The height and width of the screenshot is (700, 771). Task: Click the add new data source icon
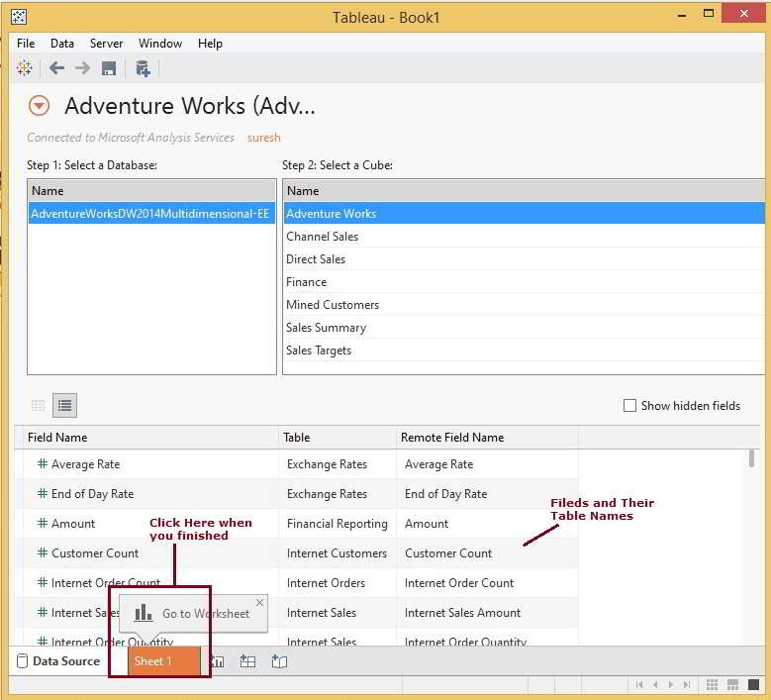(x=143, y=68)
